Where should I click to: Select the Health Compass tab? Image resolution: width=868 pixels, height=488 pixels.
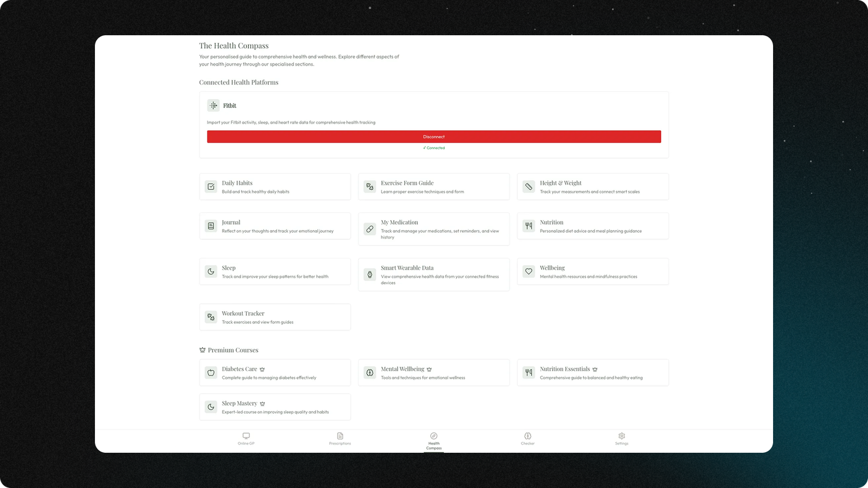(434, 441)
